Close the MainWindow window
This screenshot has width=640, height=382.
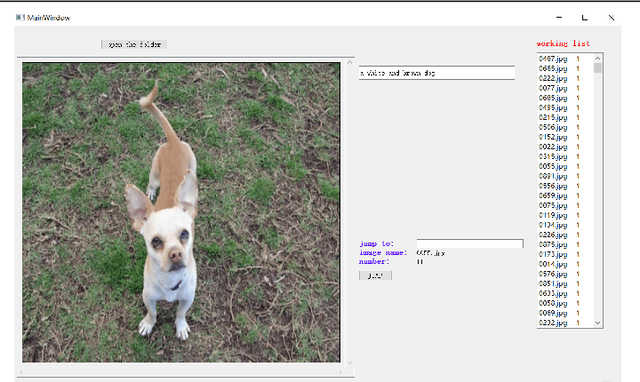coord(611,18)
